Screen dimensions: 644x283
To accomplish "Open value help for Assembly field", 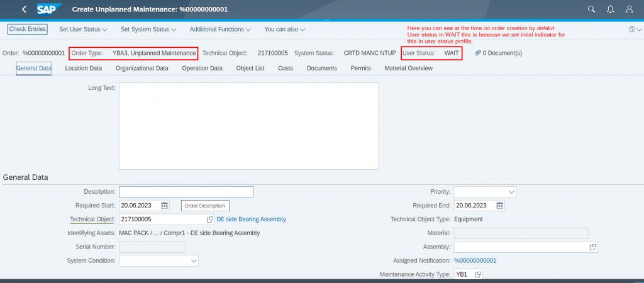I will coord(592,247).
